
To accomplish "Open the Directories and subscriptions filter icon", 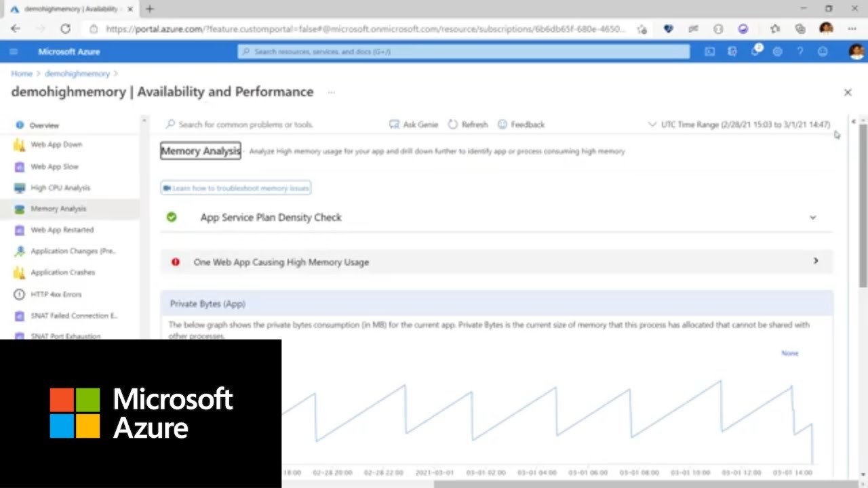I will click(732, 52).
